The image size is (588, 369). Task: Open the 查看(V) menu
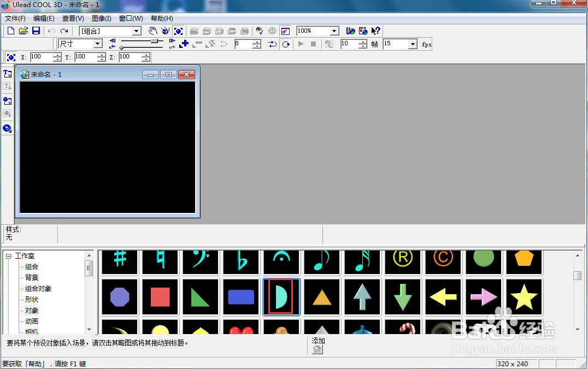click(x=73, y=19)
